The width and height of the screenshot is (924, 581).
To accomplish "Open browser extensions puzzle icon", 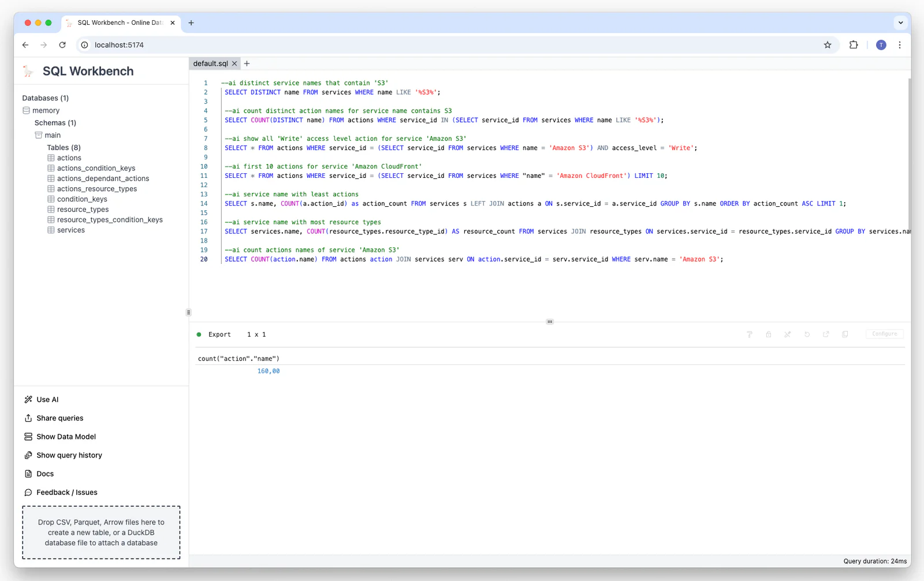I will pyautogui.click(x=854, y=45).
